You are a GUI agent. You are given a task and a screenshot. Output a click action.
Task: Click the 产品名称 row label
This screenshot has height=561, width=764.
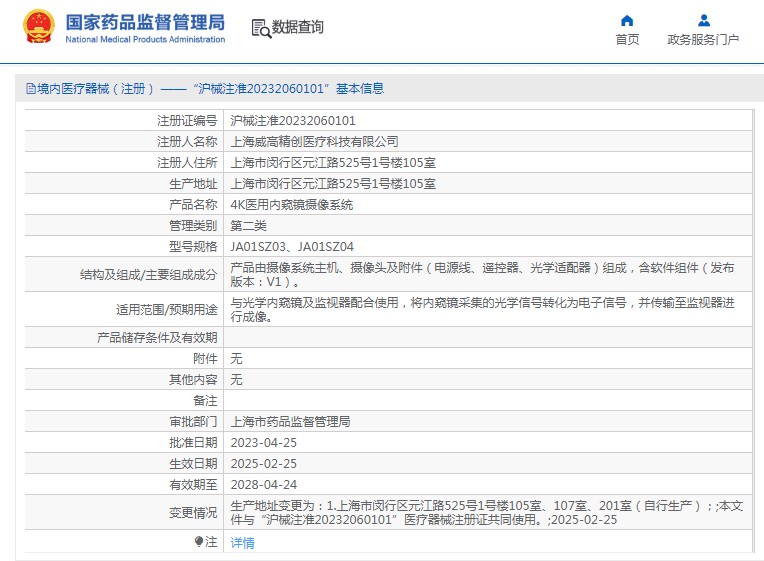click(x=193, y=204)
